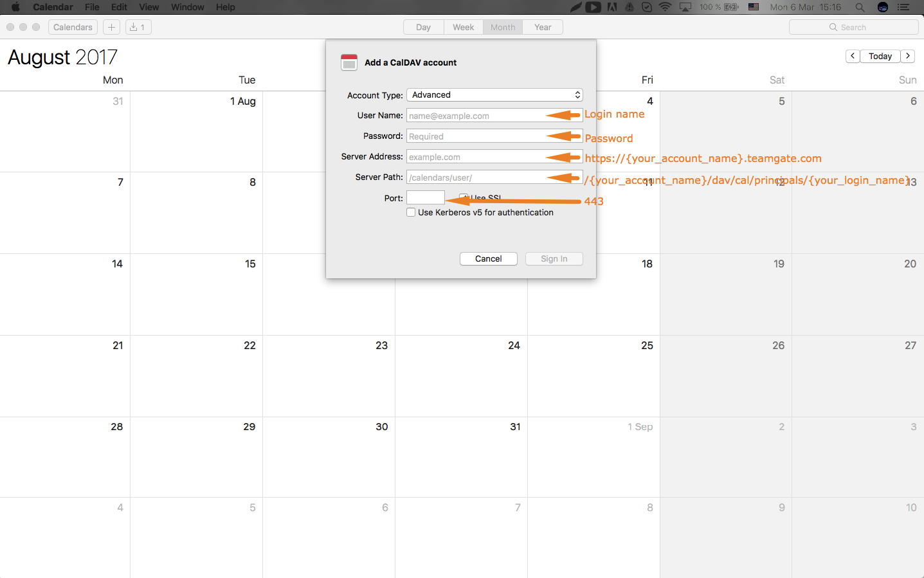This screenshot has height=578, width=924.
Task: Click the play button menu bar icon
Action: click(593, 7)
